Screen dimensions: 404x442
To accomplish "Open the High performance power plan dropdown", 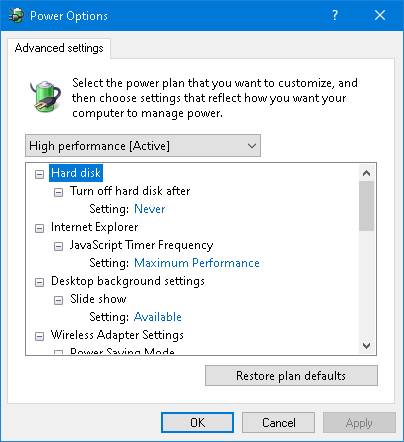I will coord(143,146).
